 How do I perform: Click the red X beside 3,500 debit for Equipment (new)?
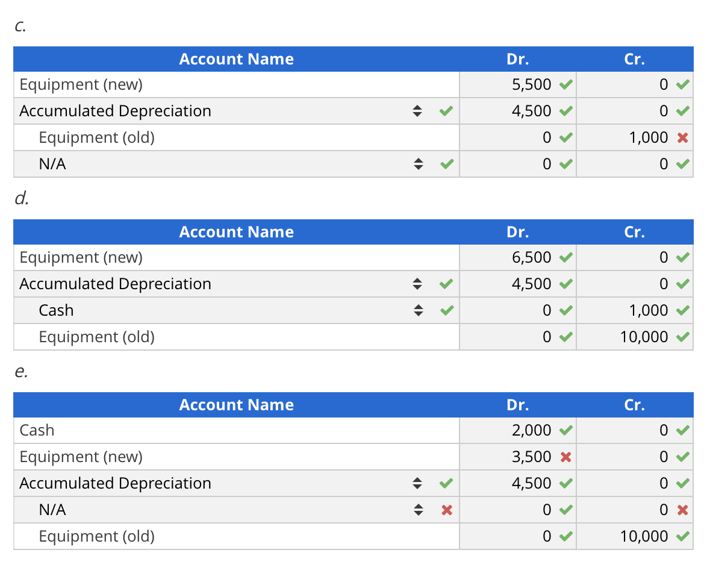pyautogui.click(x=566, y=457)
